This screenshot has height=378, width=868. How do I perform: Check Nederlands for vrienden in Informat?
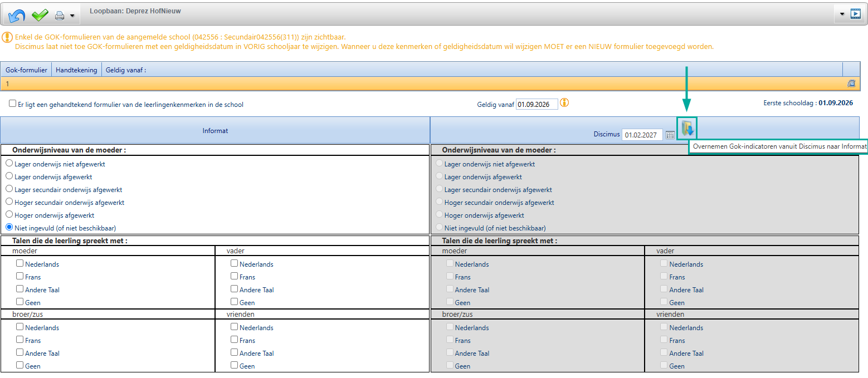tap(235, 327)
